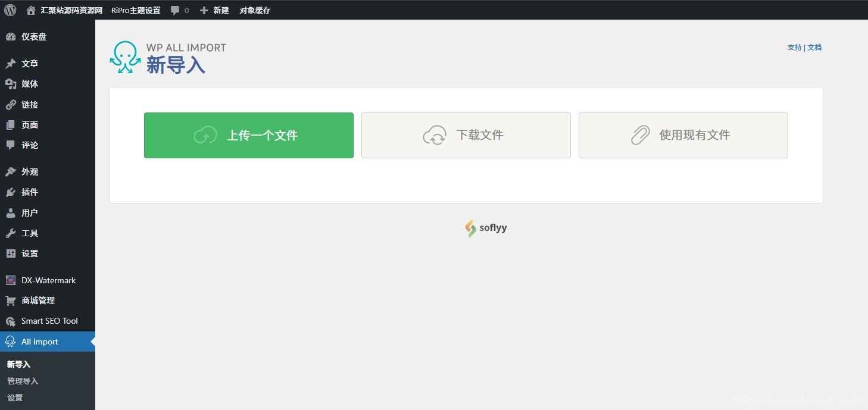Open 外观 appearance menu
Viewport: 868px width, 410px height.
click(48, 172)
